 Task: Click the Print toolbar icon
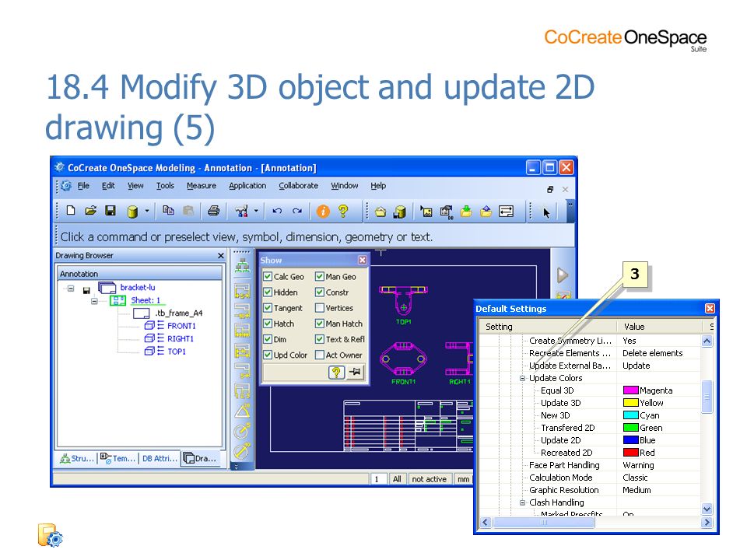tap(213, 211)
